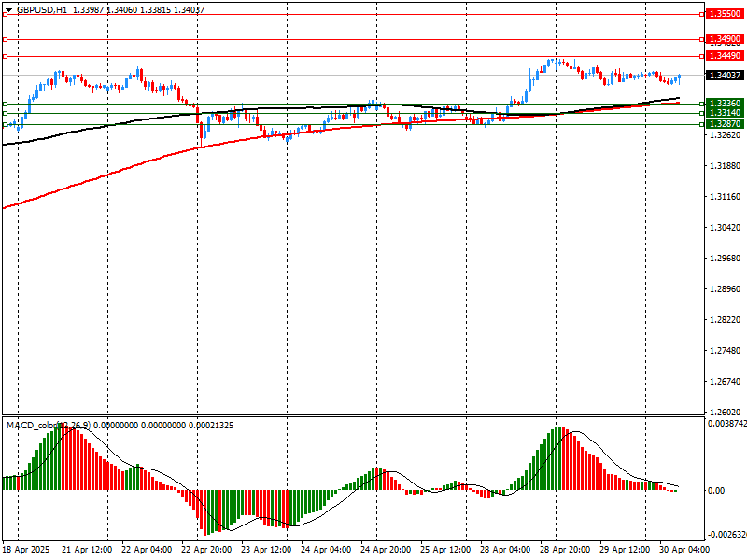Screen dimensions: 747x560
Task: Click the 28 Apr 20:00 time label
Action: [565, 550]
